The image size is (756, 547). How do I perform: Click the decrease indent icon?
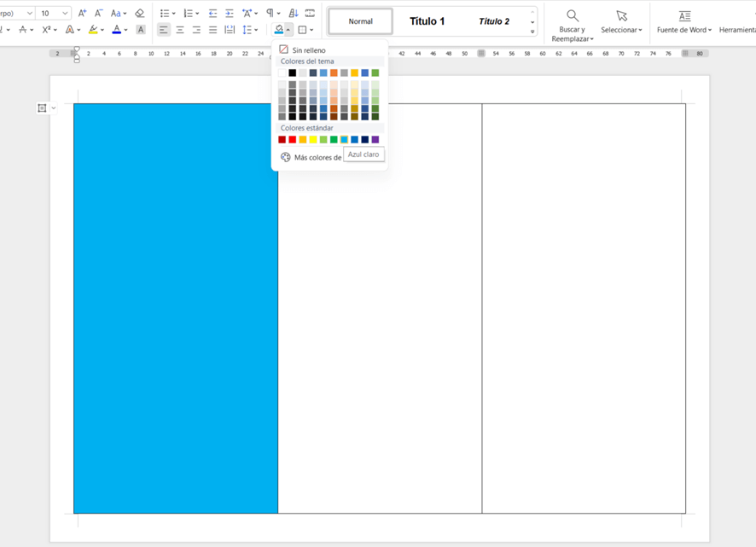point(212,13)
